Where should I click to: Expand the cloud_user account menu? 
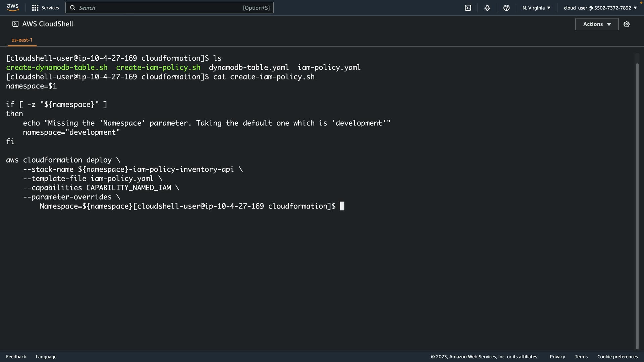600,8
